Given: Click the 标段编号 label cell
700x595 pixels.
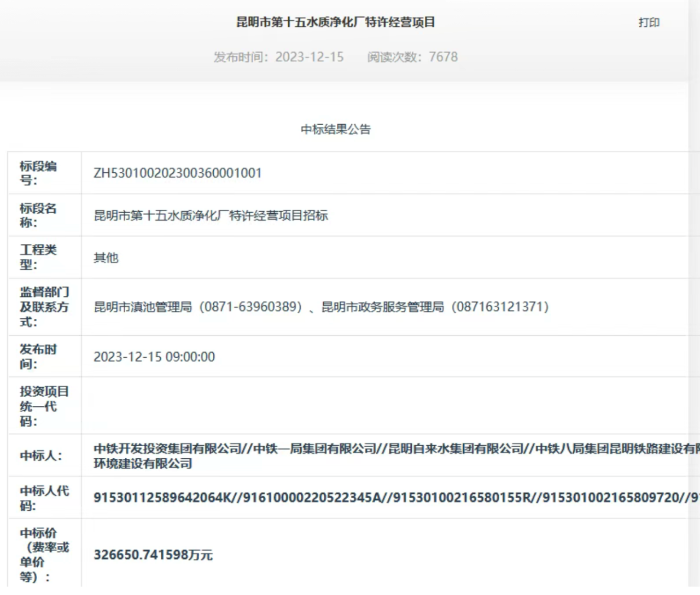Looking at the screenshot, I should (x=44, y=173).
